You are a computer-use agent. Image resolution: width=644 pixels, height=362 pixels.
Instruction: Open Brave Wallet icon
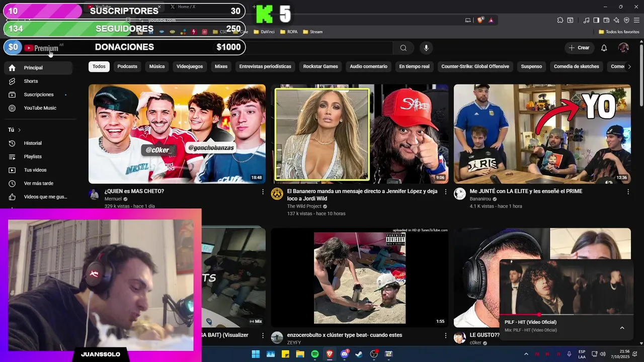point(606,20)
